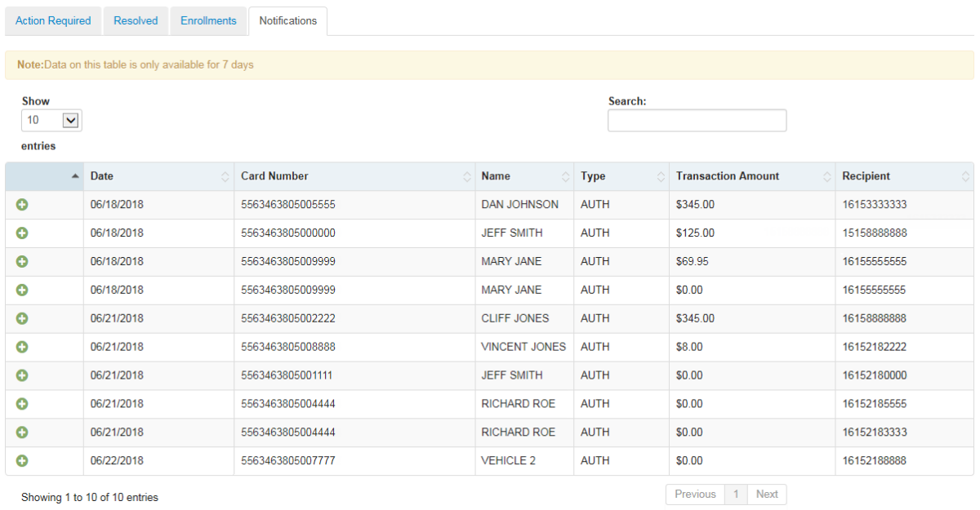The width and height of the screenshot is (980, 510).
Task: Expand CLIFF JONES's notification row
Action: (x=22, y=318)
